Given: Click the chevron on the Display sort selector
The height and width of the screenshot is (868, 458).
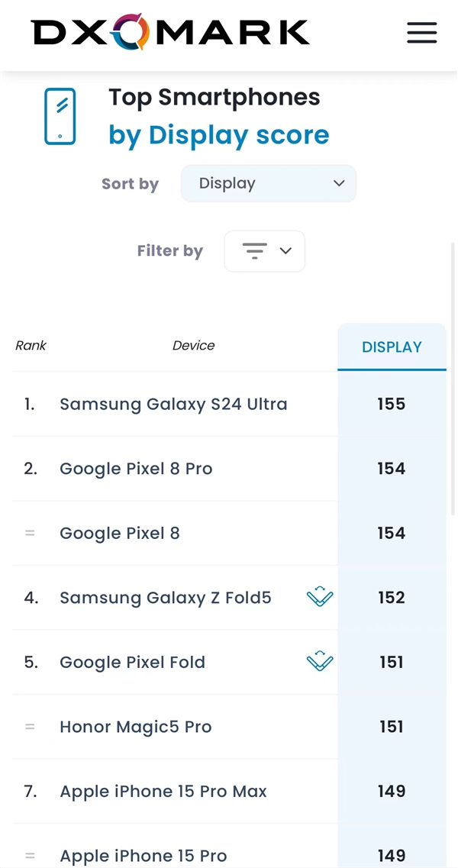Looking at the screenshot, I should (x=339, y=183).
